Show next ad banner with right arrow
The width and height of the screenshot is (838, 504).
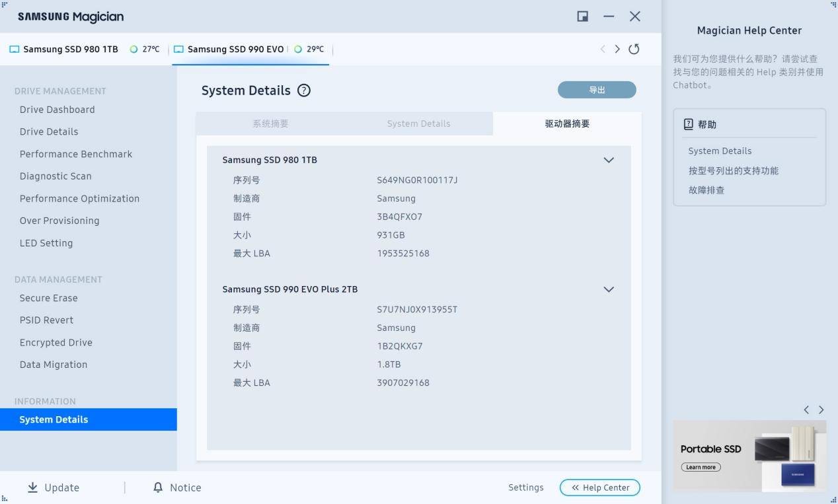(x=821, y=410)
